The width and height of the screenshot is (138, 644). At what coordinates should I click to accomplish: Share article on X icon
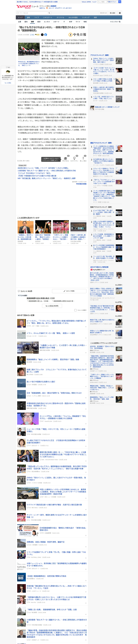42,35
